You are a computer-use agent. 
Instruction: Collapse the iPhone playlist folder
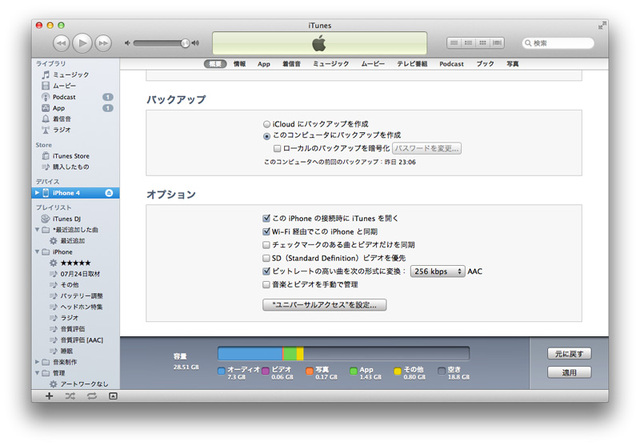pos(37,252)
